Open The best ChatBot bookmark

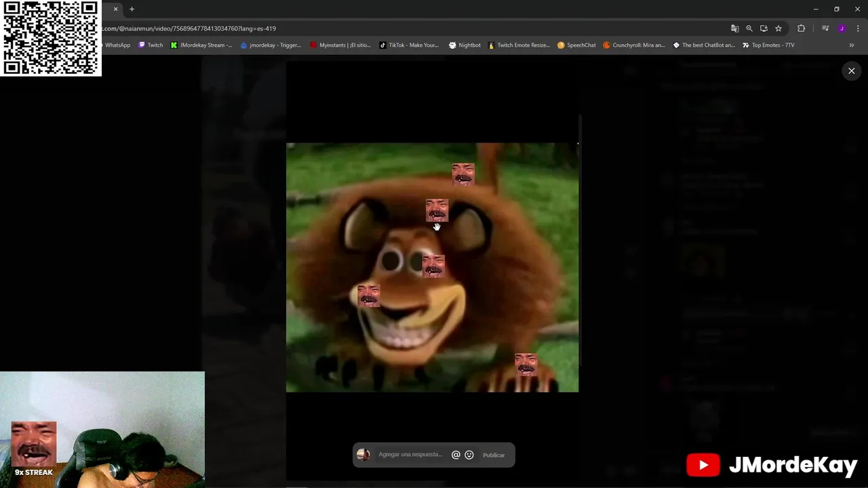pyautogui.click(x=704, y=45)
